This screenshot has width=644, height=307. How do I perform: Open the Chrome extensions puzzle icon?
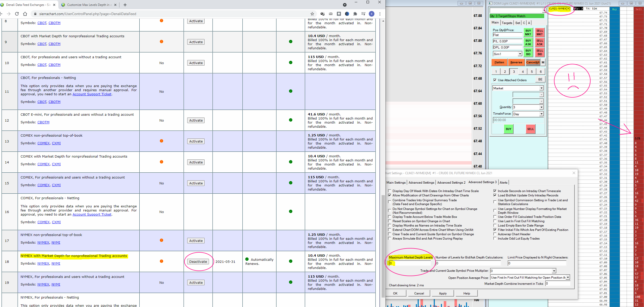pyautogui.click(x=355, y=14)
